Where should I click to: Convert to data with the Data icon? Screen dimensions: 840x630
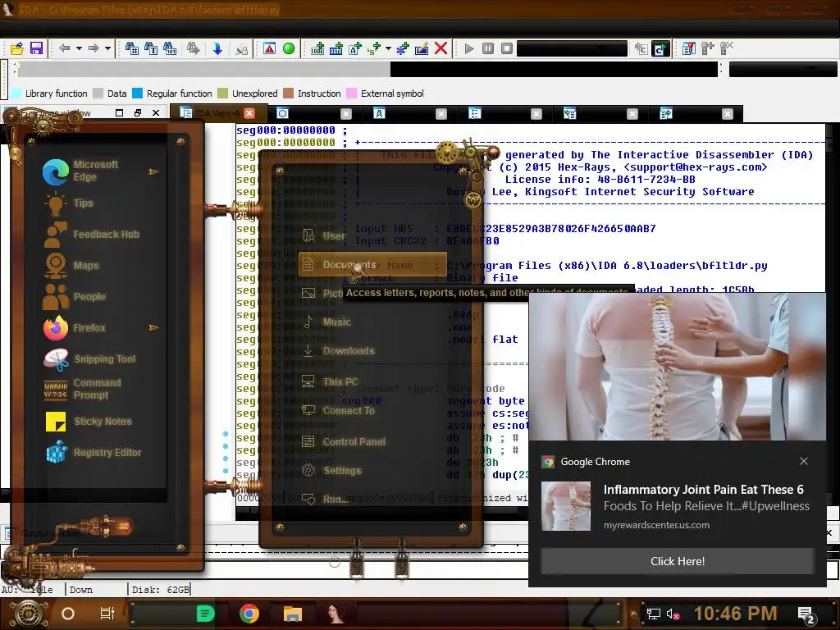(x=336, y=48)
